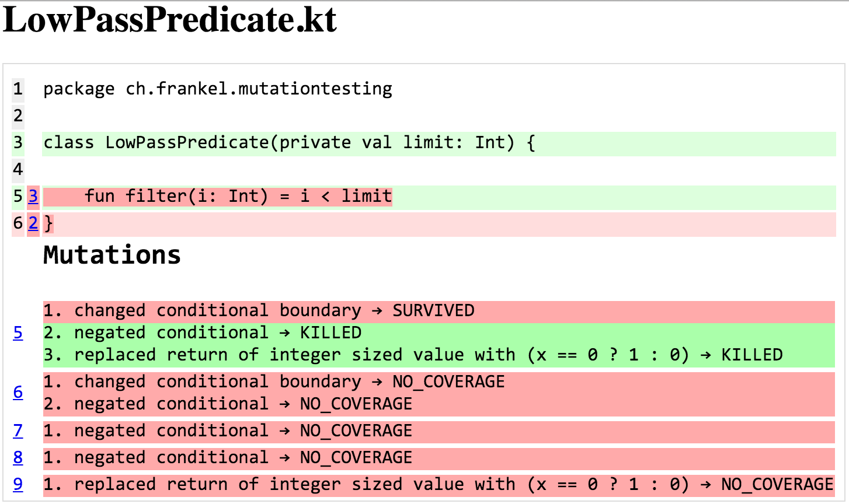The image size is (849, 504).
Task: Open line 5 link in the Mutations list
Action: [x=18, y=333]
